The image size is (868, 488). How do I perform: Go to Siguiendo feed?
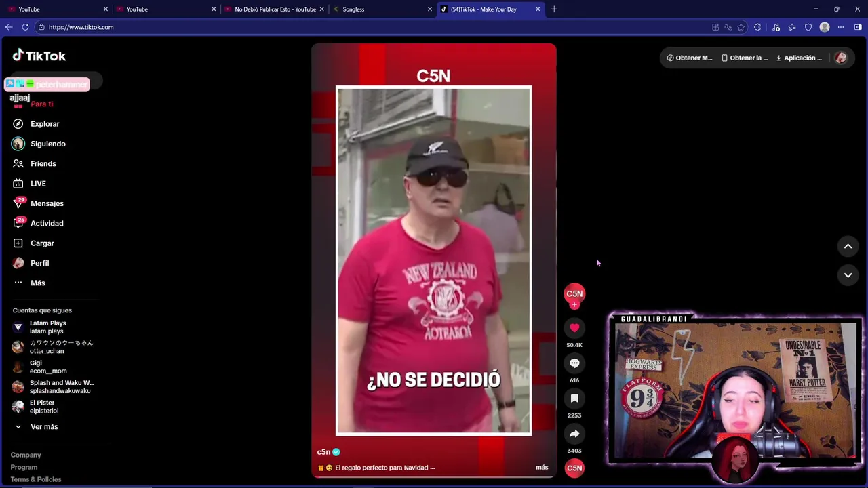(x=47, y=144)
